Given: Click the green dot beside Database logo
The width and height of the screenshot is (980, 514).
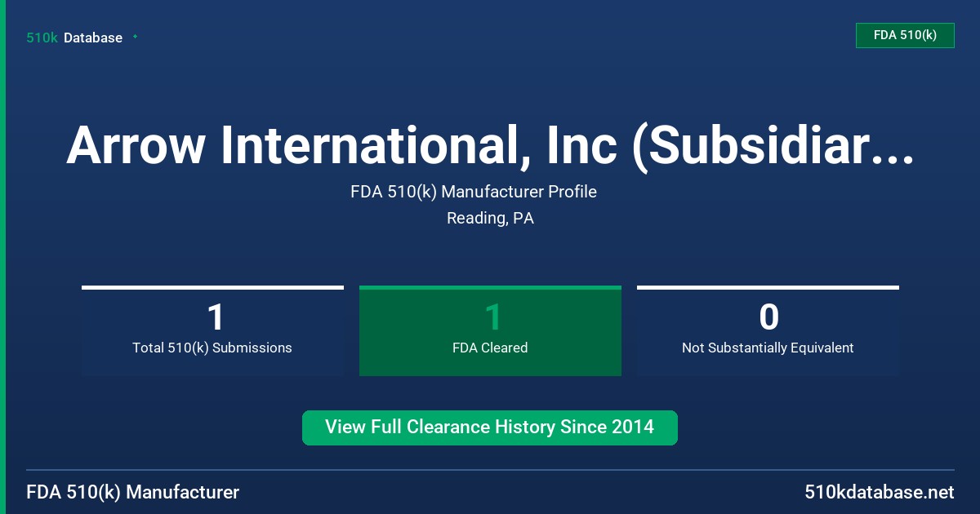Looking at the screenshot, I should coord(135,37).
